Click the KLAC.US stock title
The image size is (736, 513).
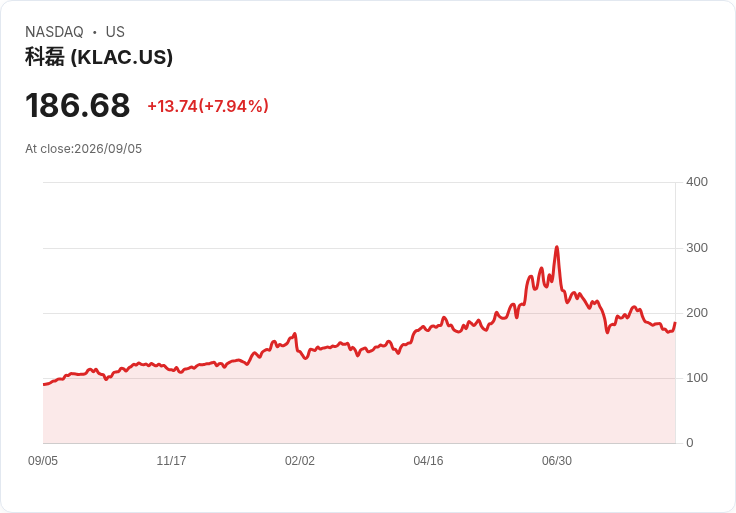tap(99, 57)
